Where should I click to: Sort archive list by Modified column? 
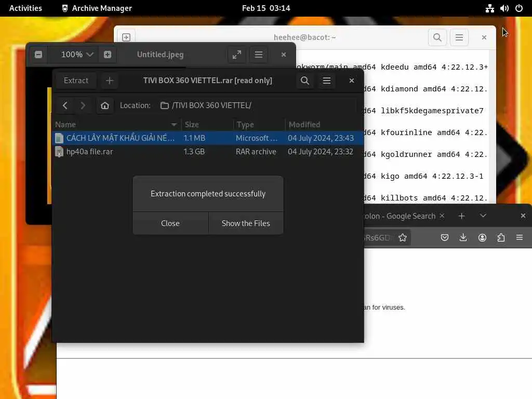pos(324,125)
